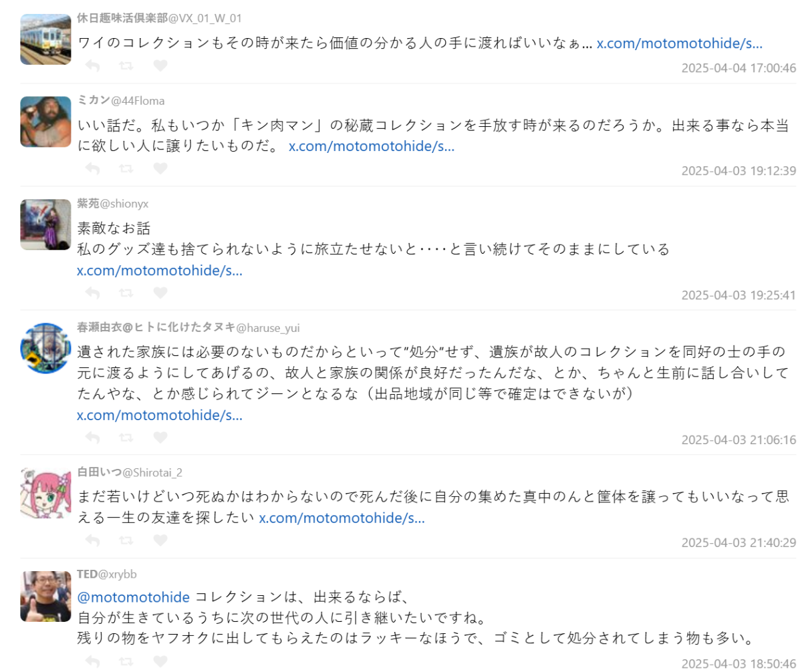Open the 休日趣味活倶楽部 train avatar

pos(45,39)
